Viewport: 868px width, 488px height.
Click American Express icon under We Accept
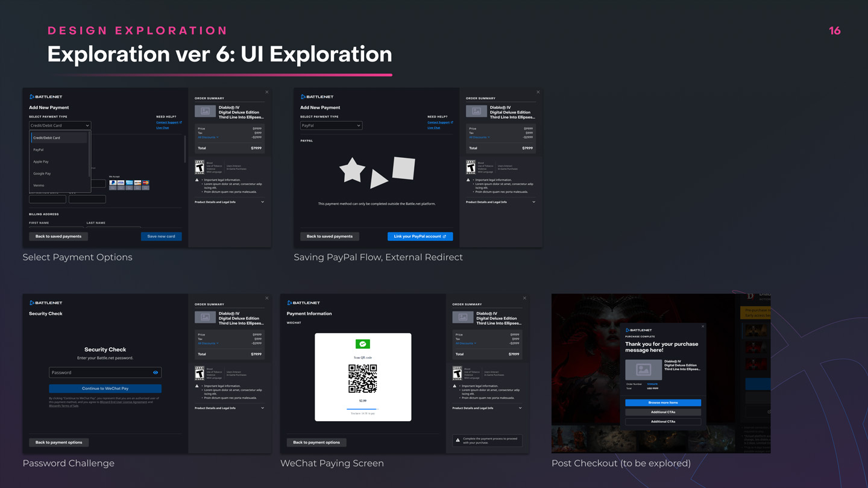pyautogui.click(x=129, y=183)
